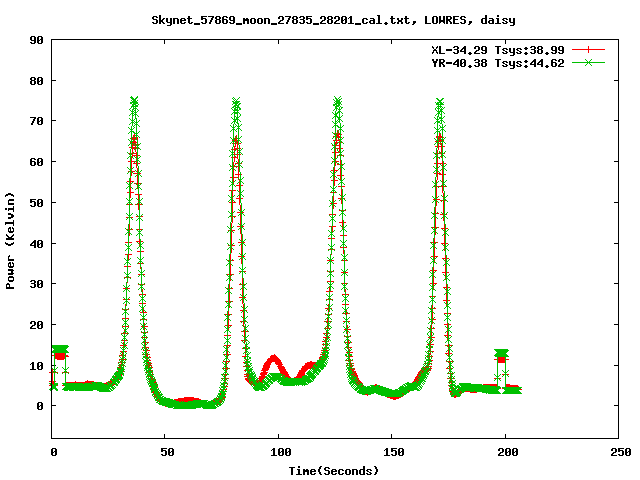Click the 60 tick label on the power axis
Screen dimensions: 640x480
point(36,162)
